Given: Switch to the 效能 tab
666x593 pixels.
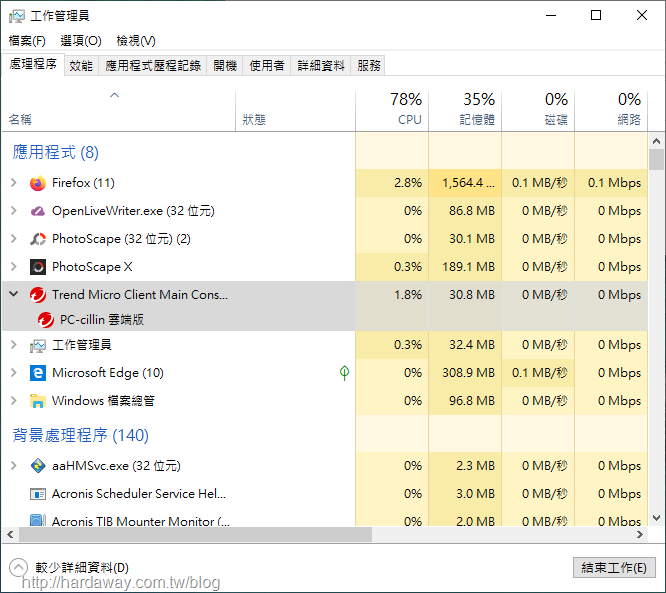Looking at the screenshot, I should click(81, 66).
